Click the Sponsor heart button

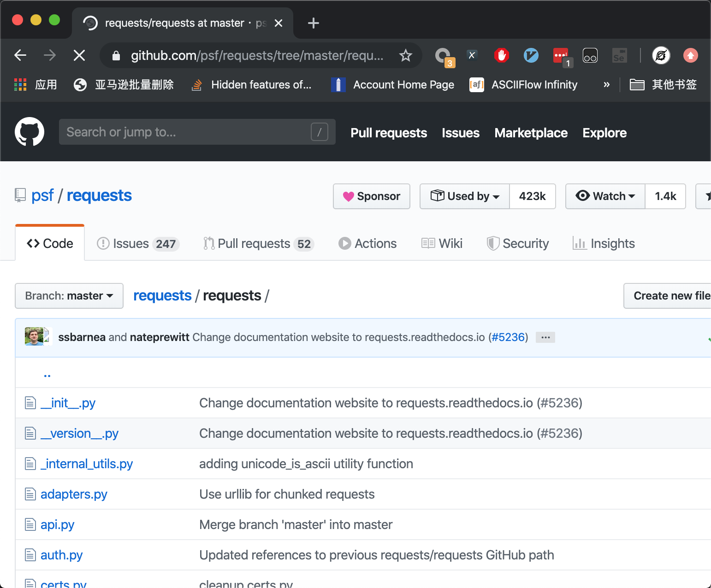(x=372, y=196)
